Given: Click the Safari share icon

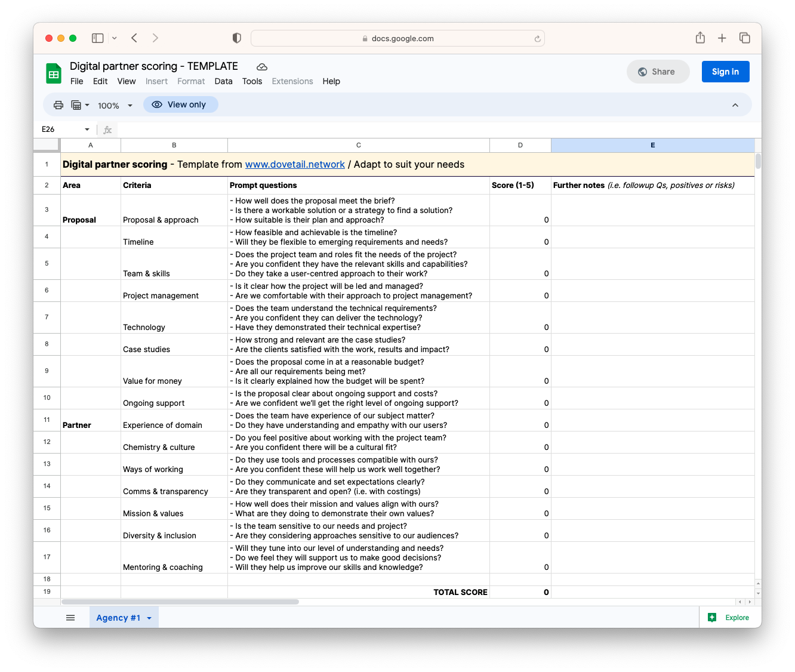Looking at the screenshot, I should click(x=700, y=38).
